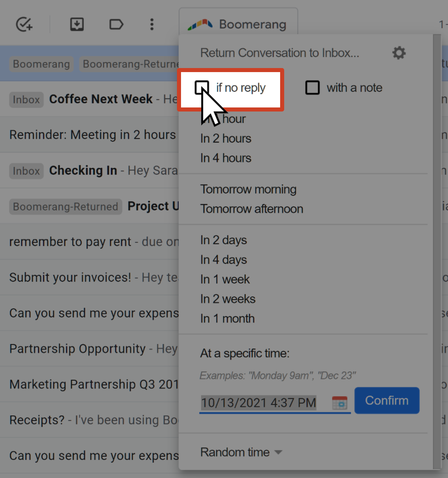Click the archive download icon in toolbar
Image resolution: width=448 pixels, height=478 pixels.
click(x=77, y=24)
